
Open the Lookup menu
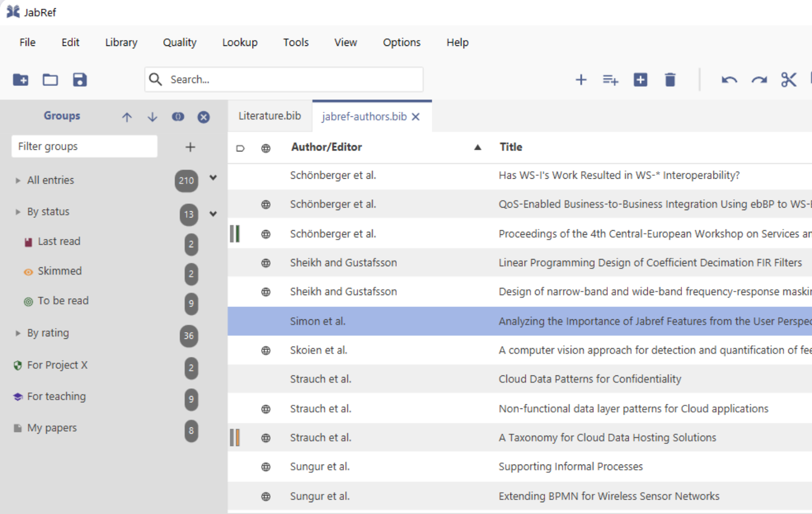click(240, 42)
